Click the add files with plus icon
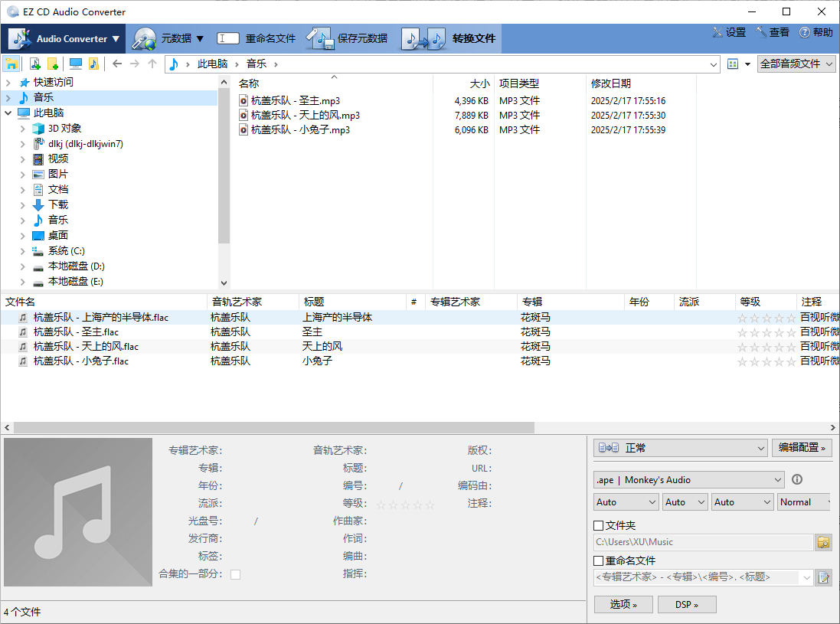The image size is (840, 624). (34, 64)
